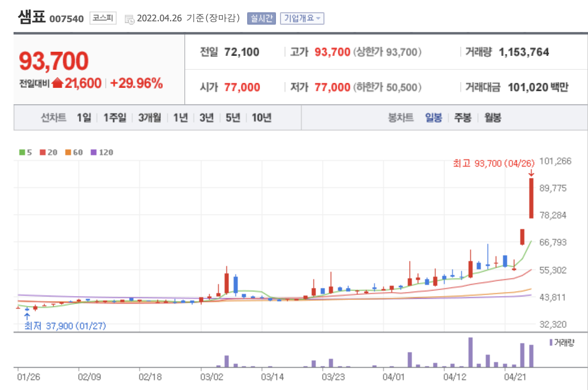Click the 실시간 button
The width and height of the screenshot is (588, 390).
pyautogui.click(x=262, y=18)
